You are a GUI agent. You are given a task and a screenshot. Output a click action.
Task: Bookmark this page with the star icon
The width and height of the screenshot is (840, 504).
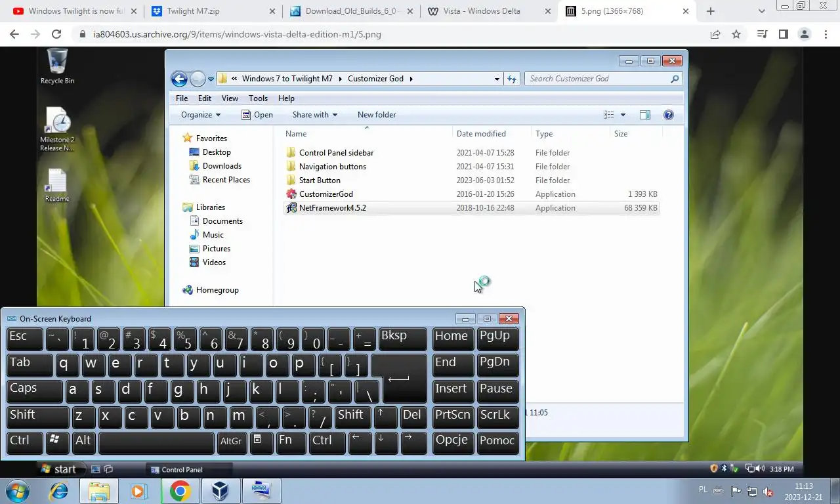point(736,34)
